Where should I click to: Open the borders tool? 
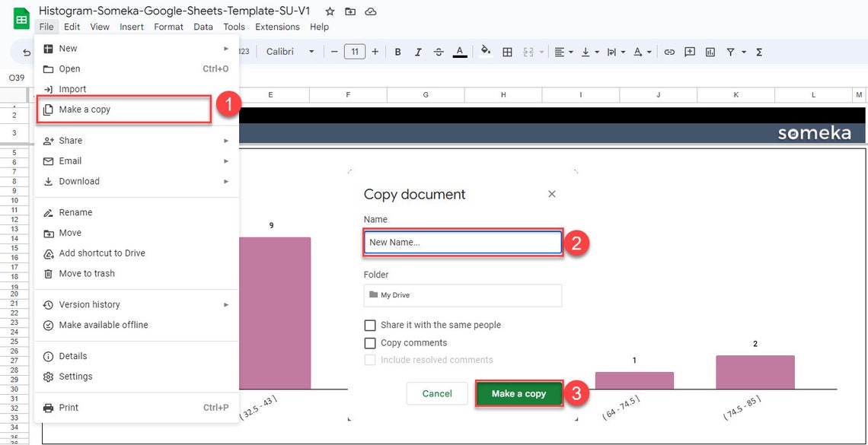pos(507,52)
